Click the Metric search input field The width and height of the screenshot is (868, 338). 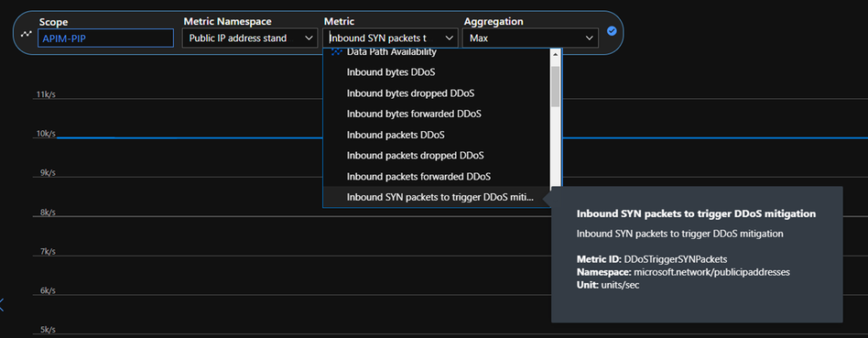(x=385, y=38)
